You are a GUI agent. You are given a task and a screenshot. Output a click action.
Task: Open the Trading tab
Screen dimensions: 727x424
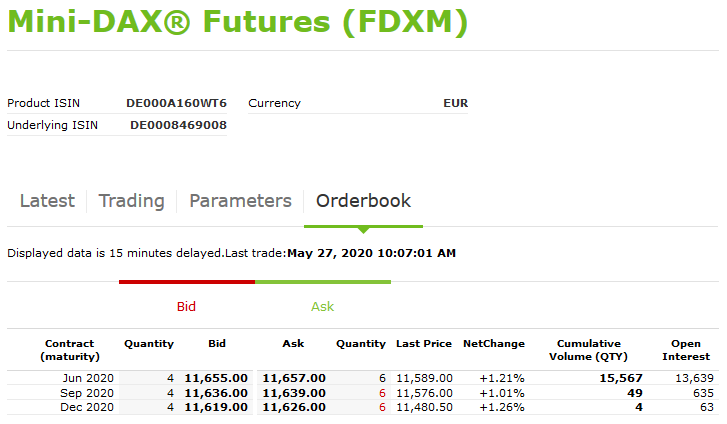(132, 201)
